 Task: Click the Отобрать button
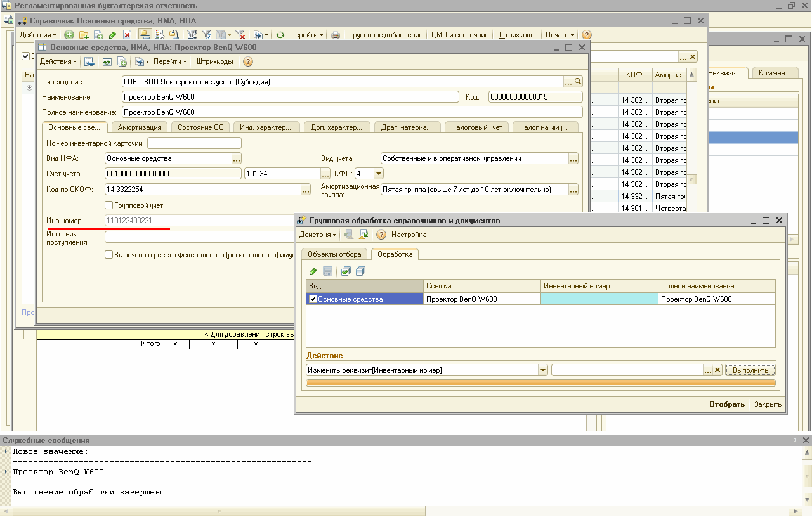pyautogui.click(x=727, y=404)
